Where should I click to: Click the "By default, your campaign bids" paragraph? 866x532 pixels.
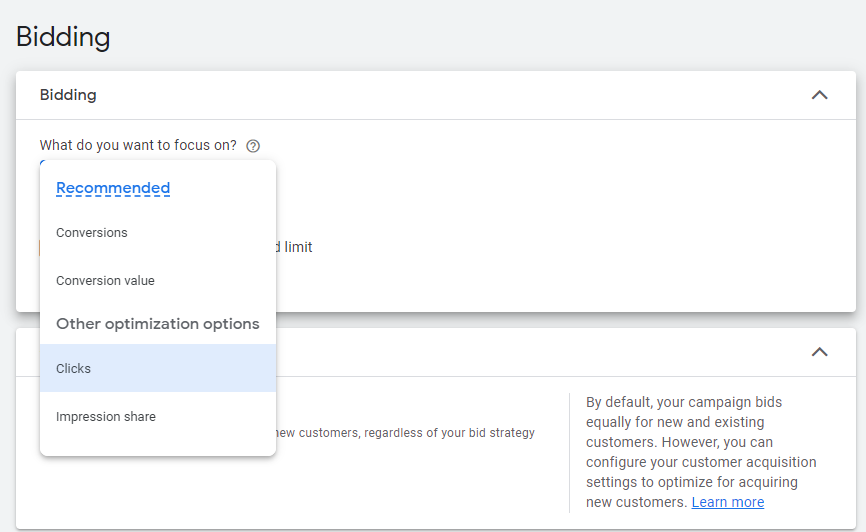pyautogui.click(x=684, y=402)
